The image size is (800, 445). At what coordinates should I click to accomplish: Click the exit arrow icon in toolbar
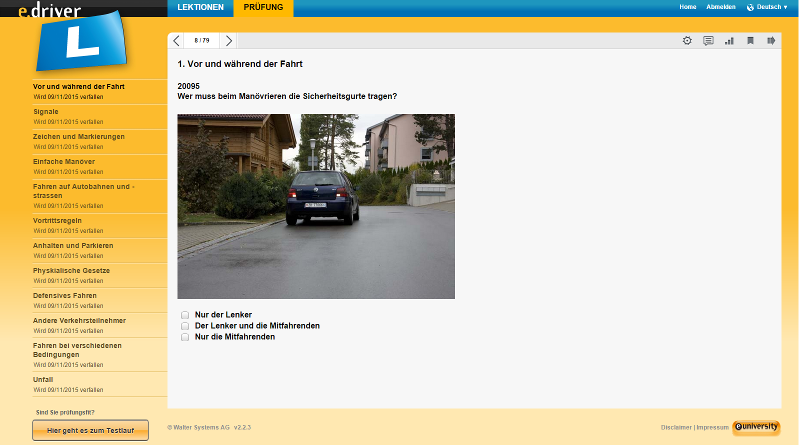pyautogui.click(x=771, y=41)
